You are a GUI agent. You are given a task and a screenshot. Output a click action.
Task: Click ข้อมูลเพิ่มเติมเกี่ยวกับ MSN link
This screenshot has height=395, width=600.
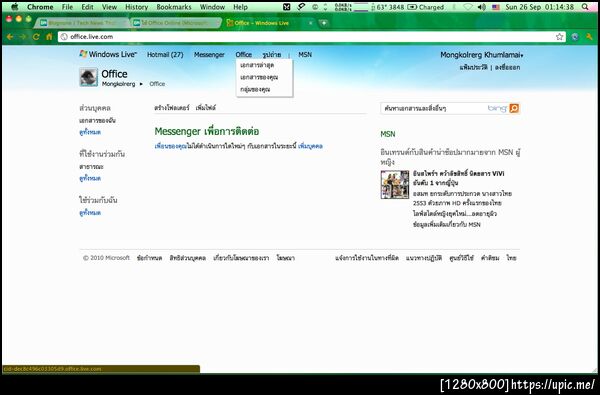pos(447,224)
